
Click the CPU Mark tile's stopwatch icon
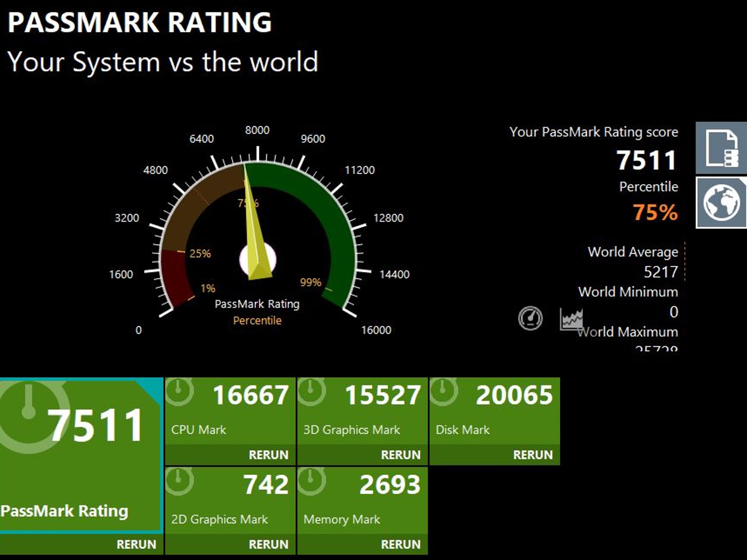click(179, 392)
